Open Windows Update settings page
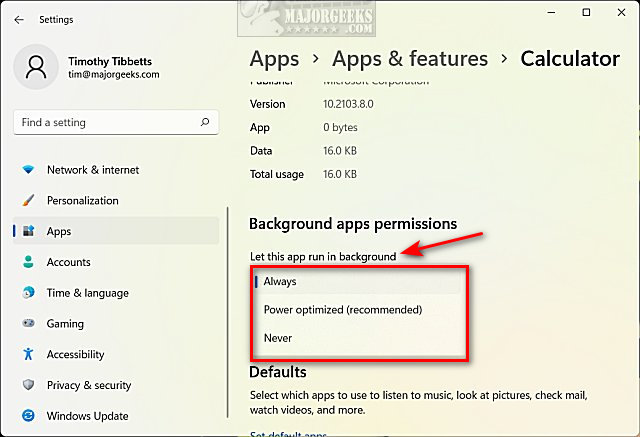 [x=87, y=416]
